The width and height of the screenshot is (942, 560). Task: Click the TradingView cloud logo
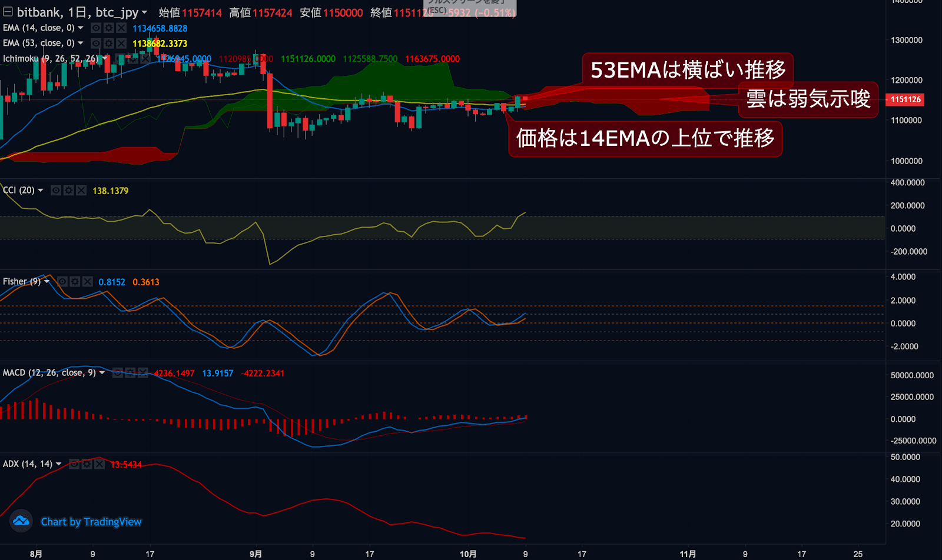pos(21,521)
